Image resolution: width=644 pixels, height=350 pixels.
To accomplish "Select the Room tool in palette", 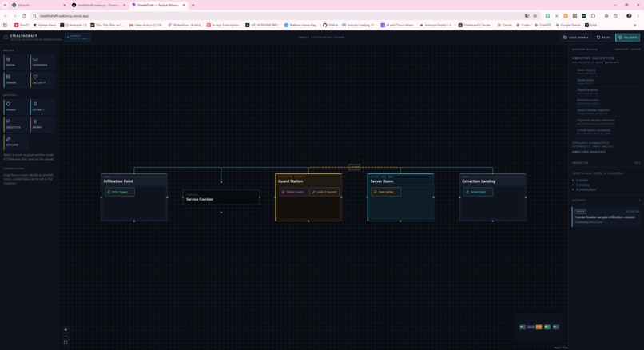I will (x=16, y=62).
